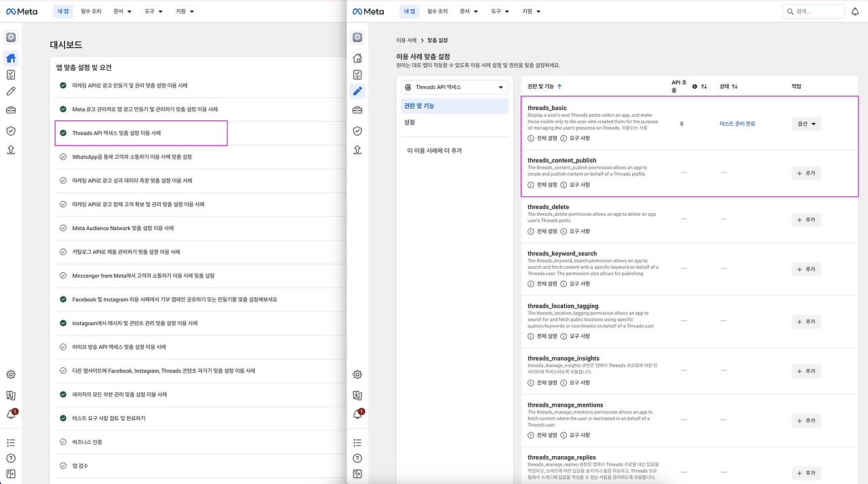The width and height of the screenshot is (868, 484).
Task: Open the 지원 dropdown in left window
Action: pos(185,12)
